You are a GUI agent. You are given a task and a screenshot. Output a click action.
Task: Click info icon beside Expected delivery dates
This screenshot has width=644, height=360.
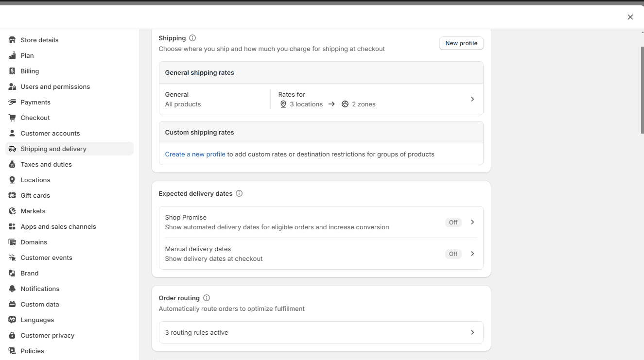[x=239, y=193]
